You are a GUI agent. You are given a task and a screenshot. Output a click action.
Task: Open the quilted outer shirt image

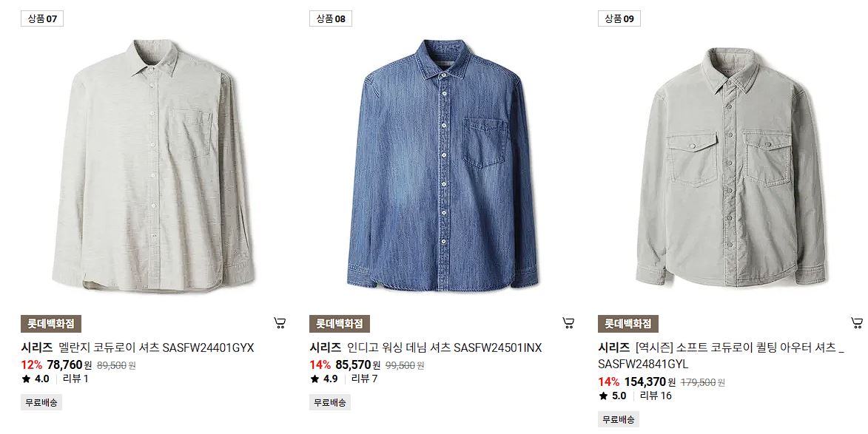[x=730, y=167]
